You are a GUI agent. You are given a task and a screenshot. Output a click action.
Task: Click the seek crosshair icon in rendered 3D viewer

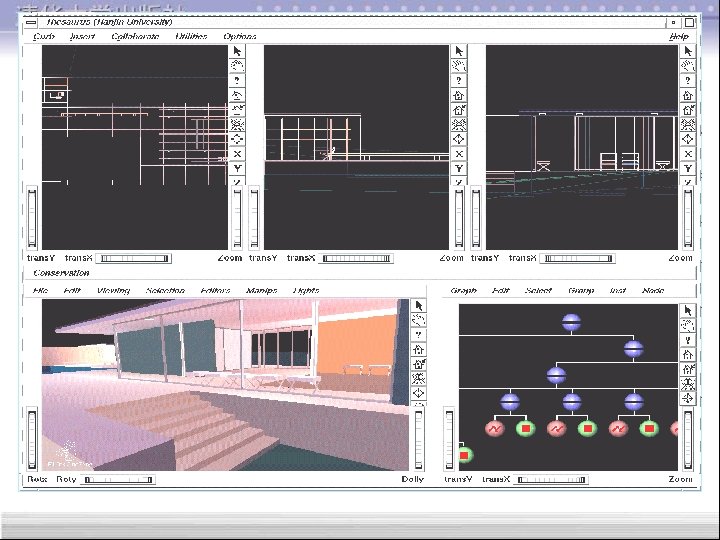(418, 393)
